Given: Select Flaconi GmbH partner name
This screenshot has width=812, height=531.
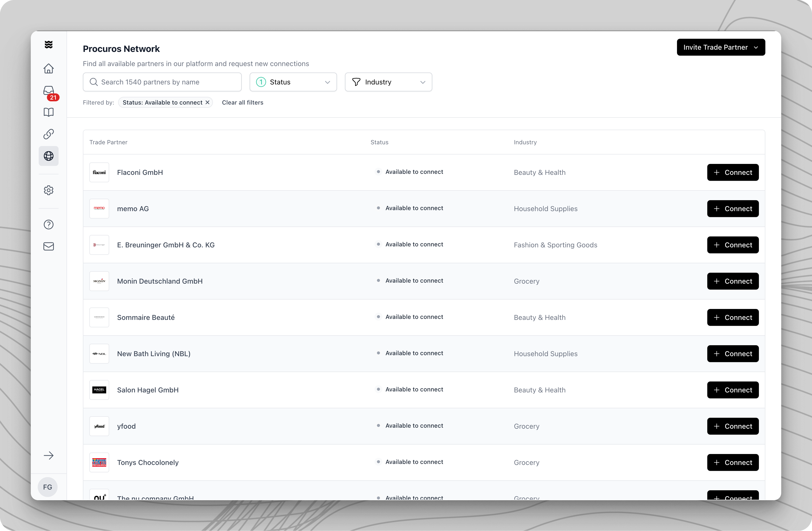Looking at the screenshot, I should coord(140,172).
